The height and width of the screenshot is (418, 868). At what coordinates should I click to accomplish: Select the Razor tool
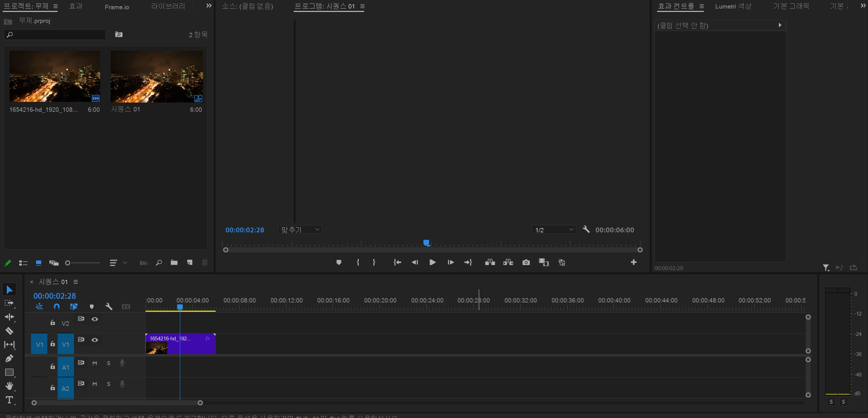point(9,331)
